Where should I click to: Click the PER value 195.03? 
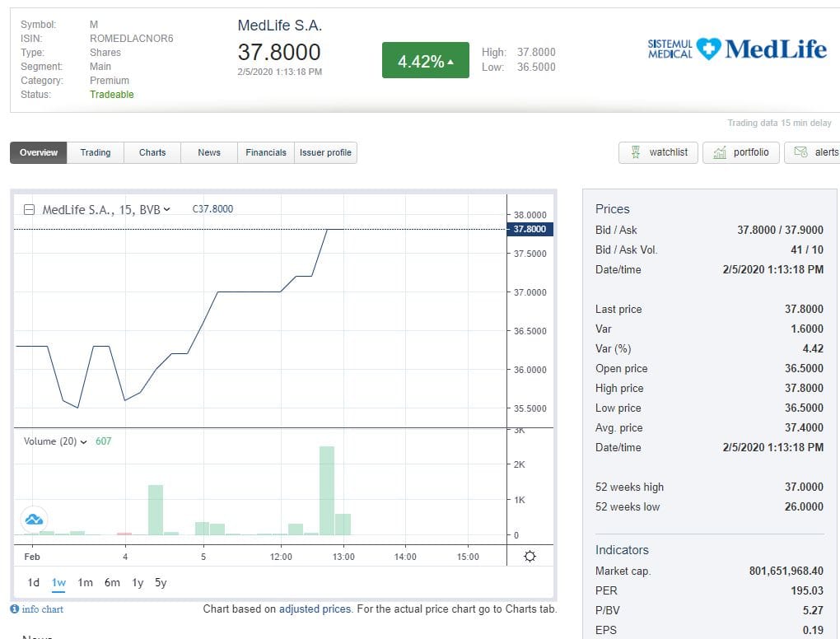[x=807, y=590]
